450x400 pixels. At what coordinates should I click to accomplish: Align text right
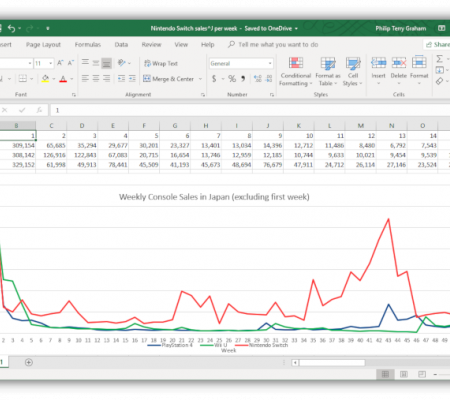coord(107,79)
